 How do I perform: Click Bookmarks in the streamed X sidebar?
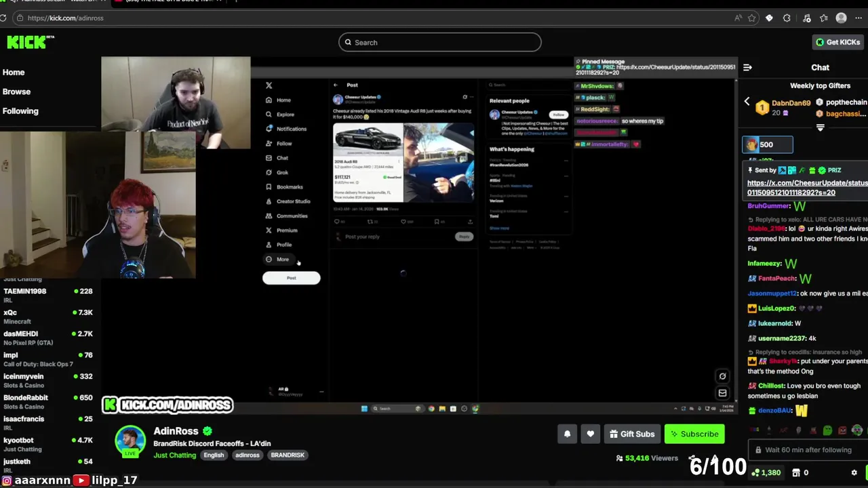(x=284, y=187)
